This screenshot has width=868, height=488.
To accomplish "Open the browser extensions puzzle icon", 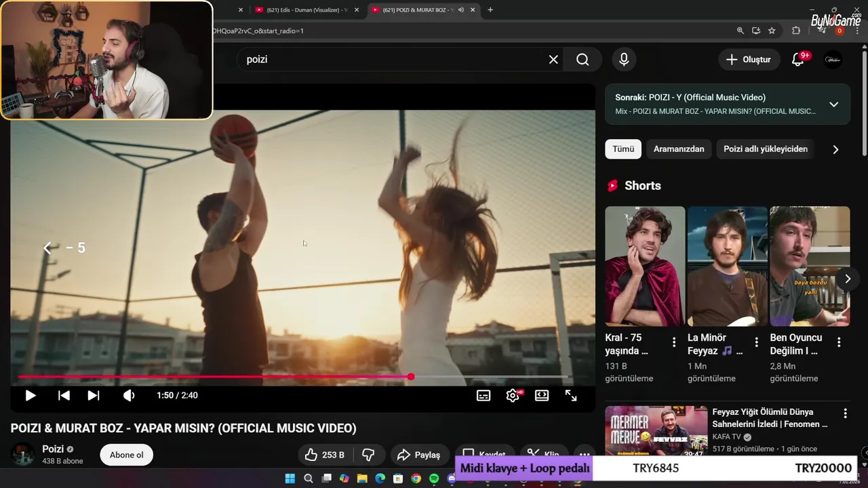I will tap(796, 30).
